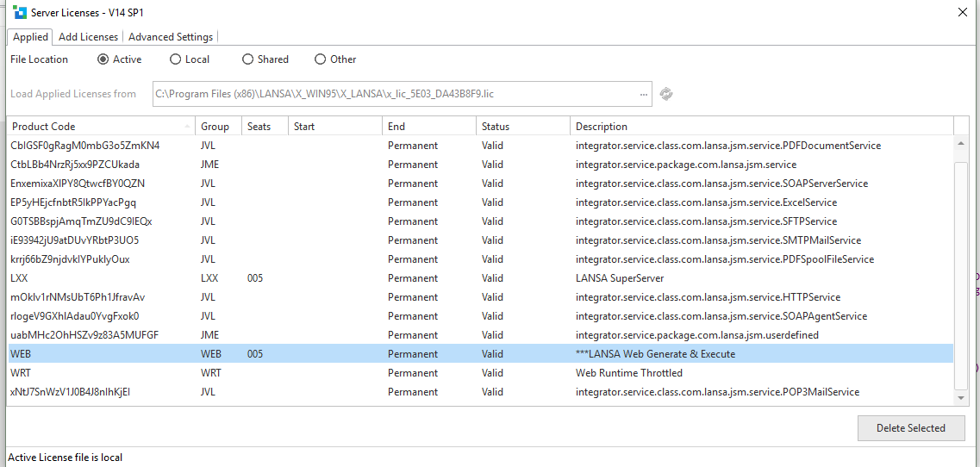Select the iE93942jU9atDUvYRbtP3UO5 license row

[480, 240]
